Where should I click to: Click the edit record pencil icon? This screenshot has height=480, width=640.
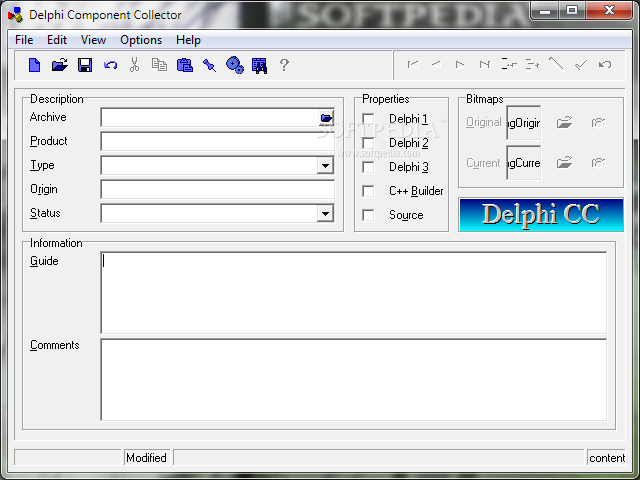(556, 64)
